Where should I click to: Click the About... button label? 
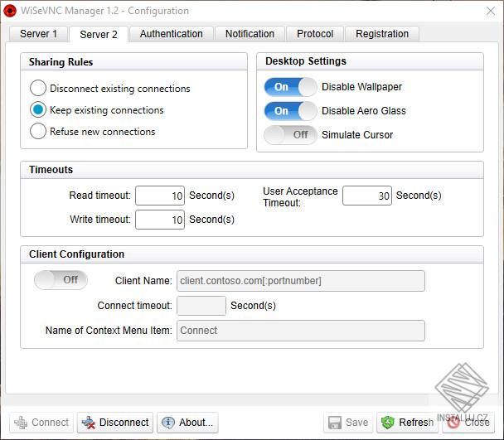coord(196,423)
